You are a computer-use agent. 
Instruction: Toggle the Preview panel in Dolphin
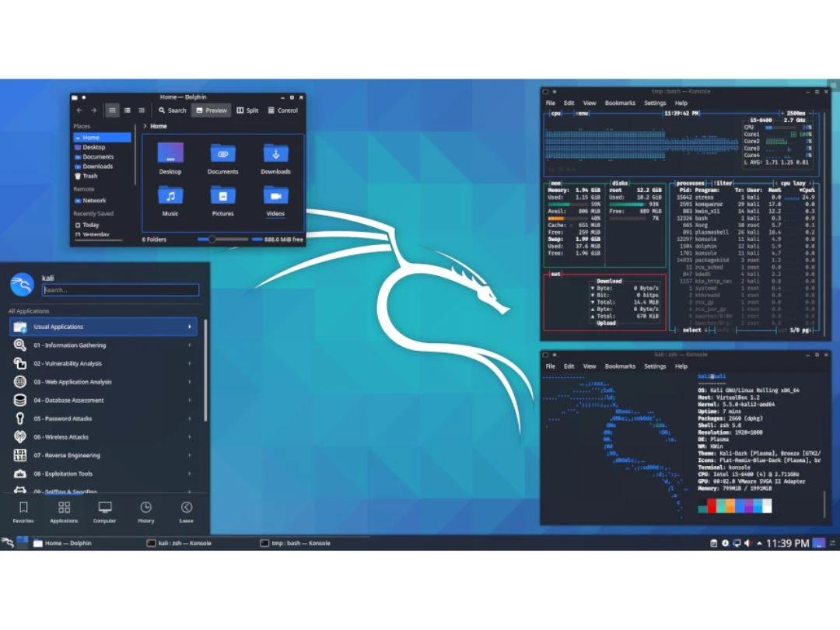point(211,110)
